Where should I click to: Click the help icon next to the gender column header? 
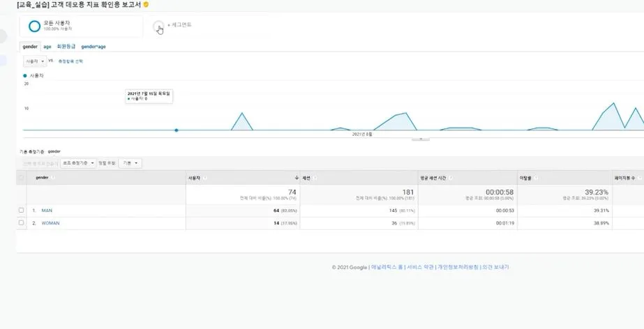click(x=53, y=178)
